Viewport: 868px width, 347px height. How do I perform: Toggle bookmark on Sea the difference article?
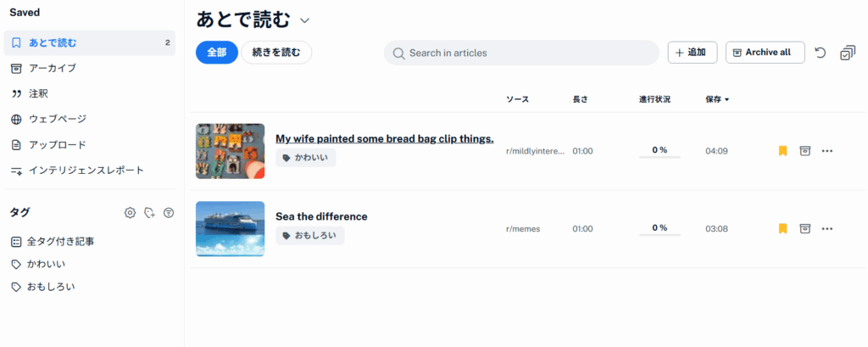click(782, 228)
